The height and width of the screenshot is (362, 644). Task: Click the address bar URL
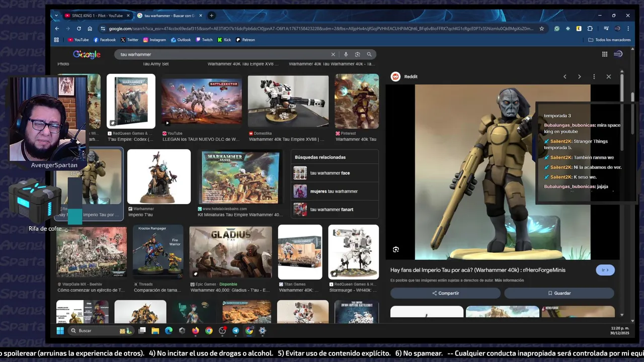(321, 29)
